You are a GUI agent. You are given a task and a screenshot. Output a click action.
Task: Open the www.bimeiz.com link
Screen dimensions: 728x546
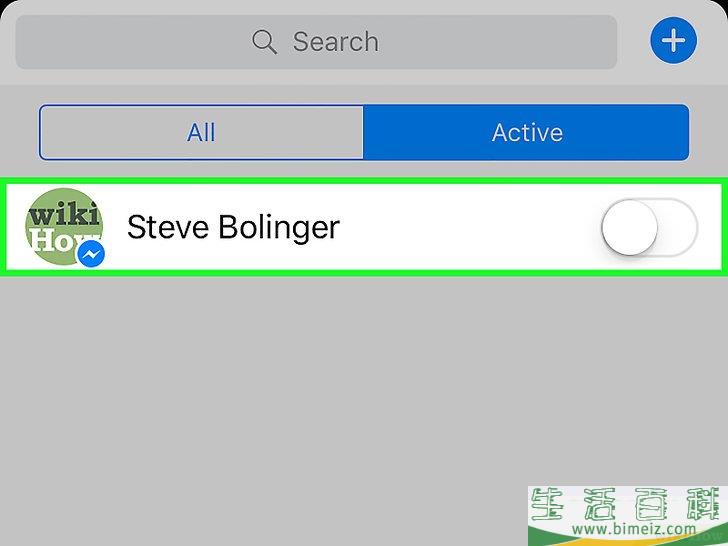point(634,528)
